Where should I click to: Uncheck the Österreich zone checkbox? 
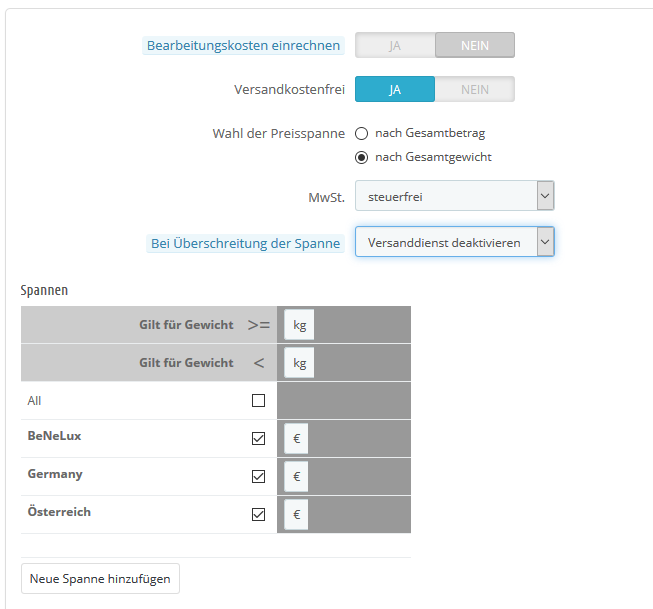tap(259, 514)
